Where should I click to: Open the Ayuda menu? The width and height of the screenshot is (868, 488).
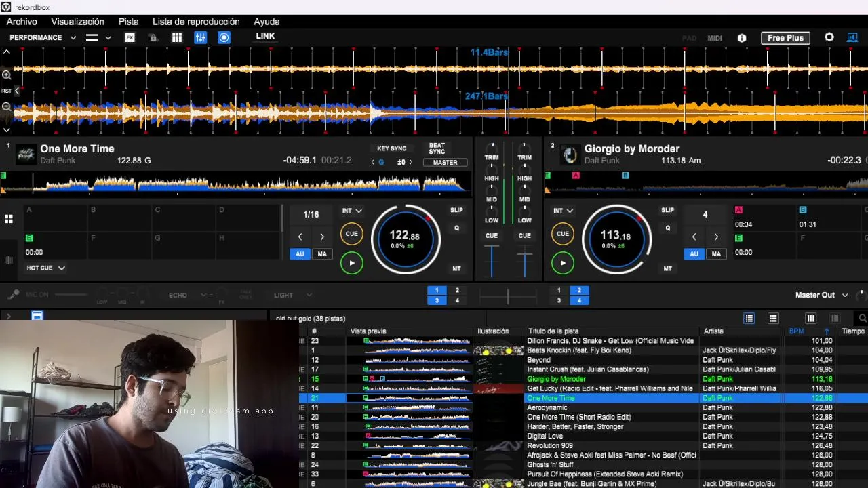pos(267,22)
